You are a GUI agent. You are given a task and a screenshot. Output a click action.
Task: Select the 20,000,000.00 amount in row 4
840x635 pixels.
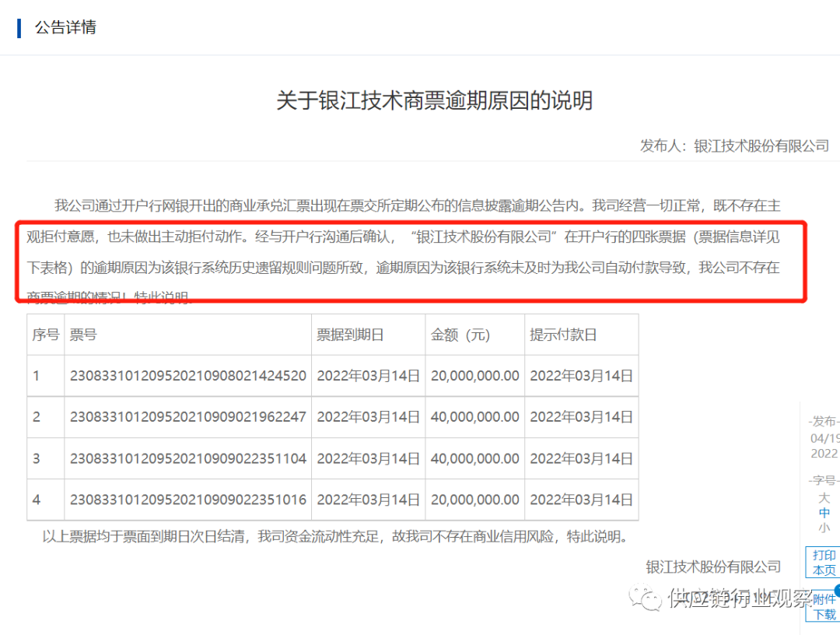point(474,500)
